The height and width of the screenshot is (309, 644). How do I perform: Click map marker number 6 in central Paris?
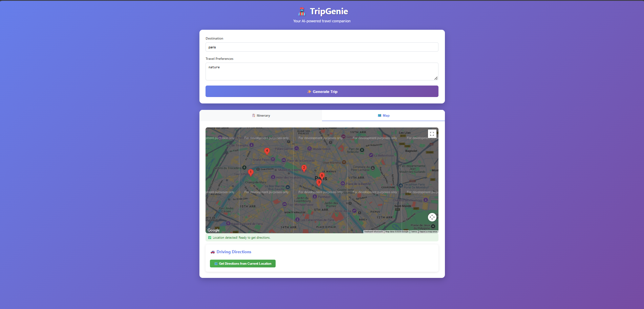click(x=322, y=176)
